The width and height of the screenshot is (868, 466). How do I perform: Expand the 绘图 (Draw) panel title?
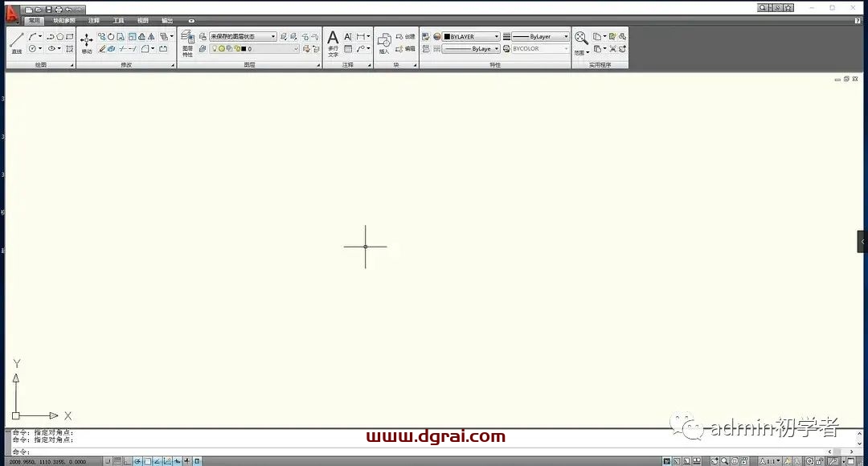(40, 65)
